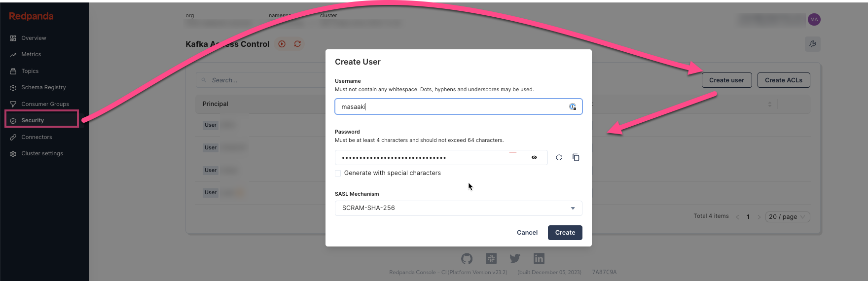Click the wrench tools icon
The height and width of the screenshot is (281, 868).
[812, 44]
